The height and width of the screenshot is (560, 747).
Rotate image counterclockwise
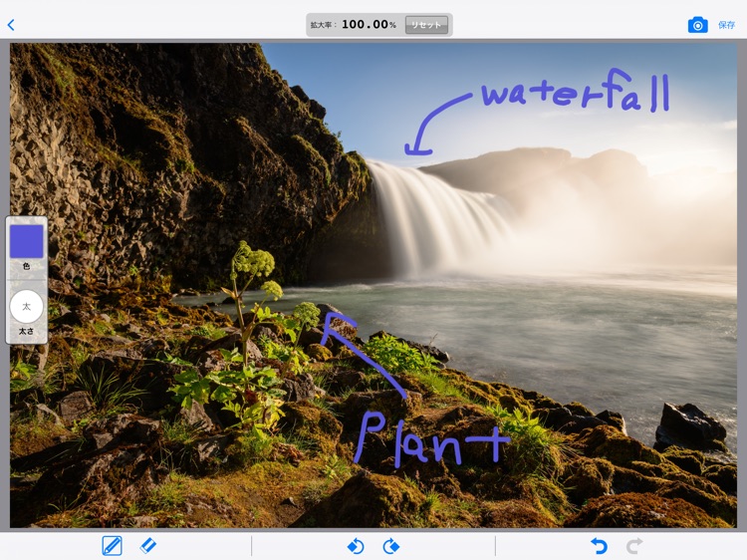[356, 546]
